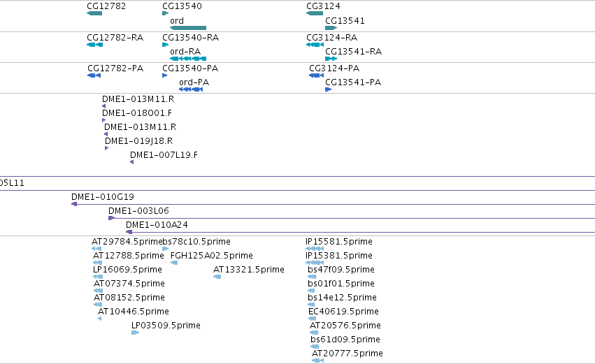The image size is (595, 364).
Task: Click the CG3124 gene glyph
Action: point(315,13)
